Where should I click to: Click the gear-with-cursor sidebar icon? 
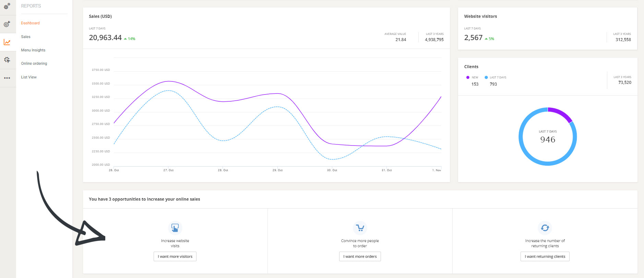(x=7, y=60)
